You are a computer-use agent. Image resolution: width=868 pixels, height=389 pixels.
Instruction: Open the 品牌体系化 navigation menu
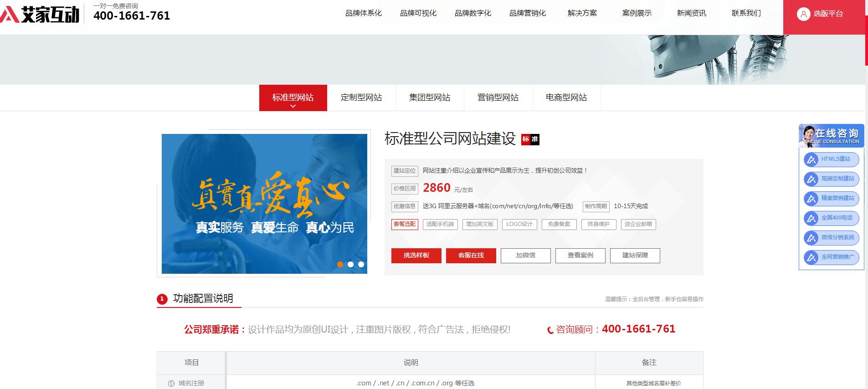363,13
